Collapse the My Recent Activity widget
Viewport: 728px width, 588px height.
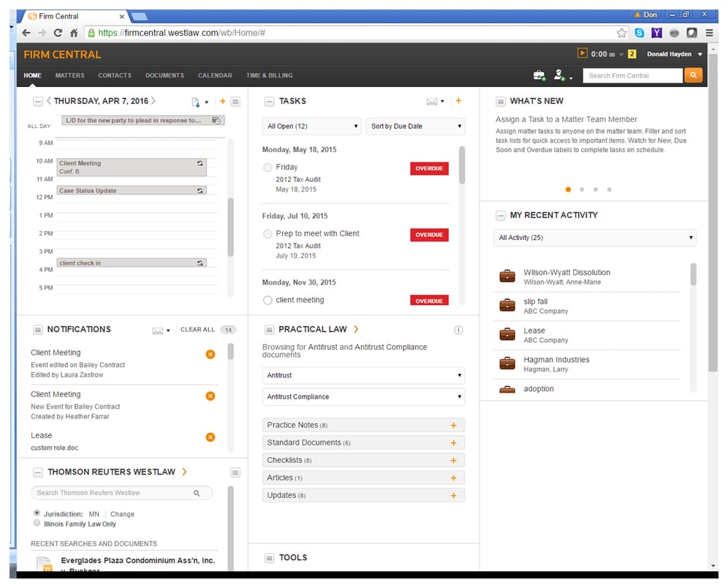(501, 216)
